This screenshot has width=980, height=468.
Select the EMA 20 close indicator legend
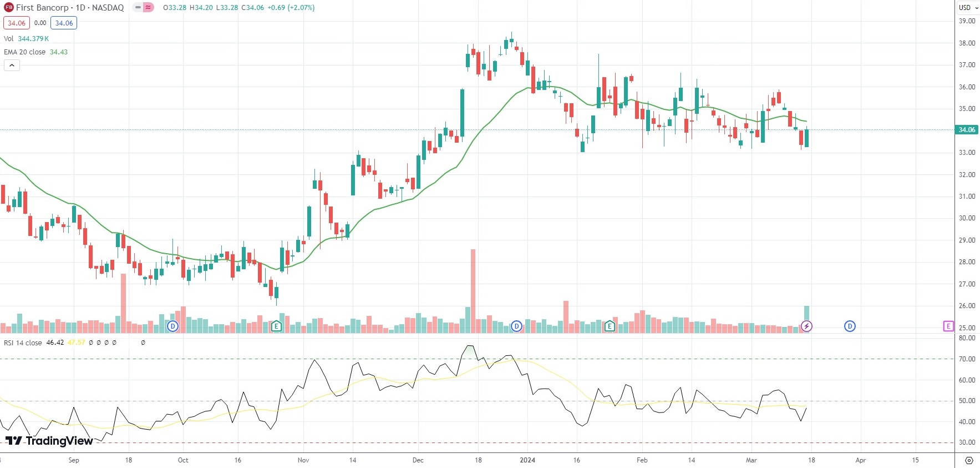(x=36, y=52)
